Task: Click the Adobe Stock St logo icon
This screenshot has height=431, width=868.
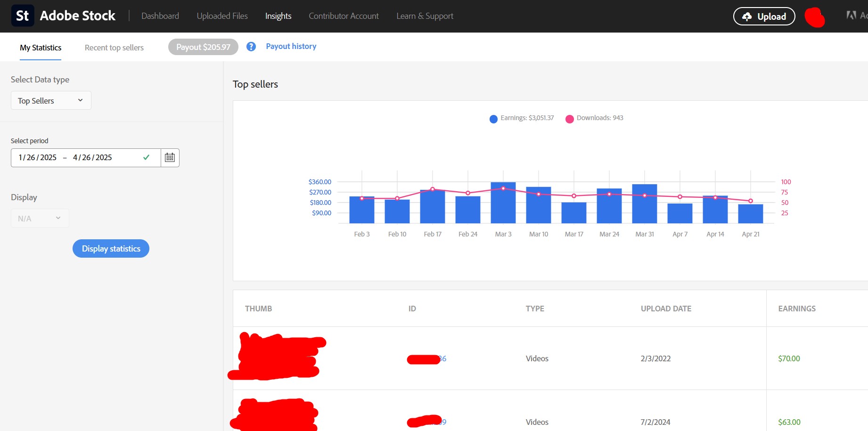Action: pos(23,16)
